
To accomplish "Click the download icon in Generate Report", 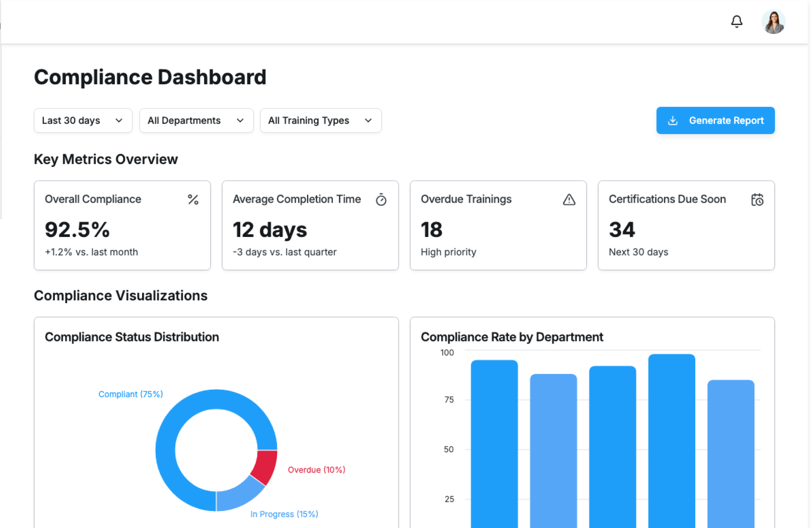I will tap(672, 121).
